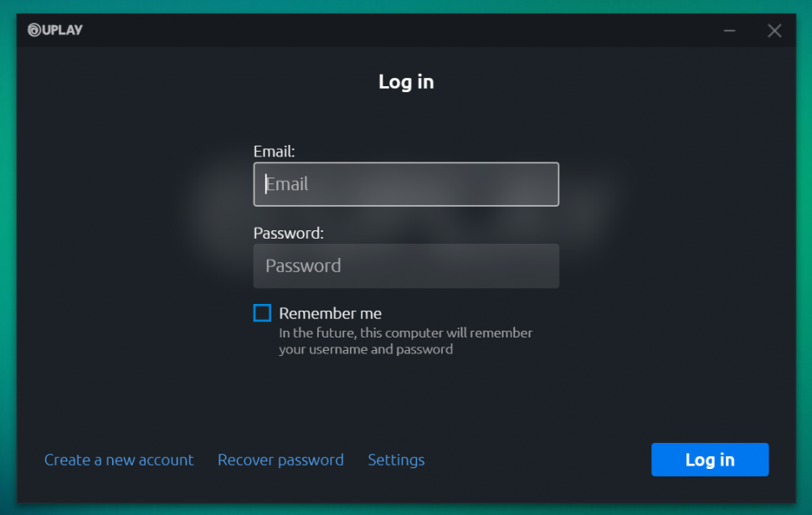Close the Uplay login window
Image resolution: width=812 pixels, height=515 pixels.
point(774,31)
